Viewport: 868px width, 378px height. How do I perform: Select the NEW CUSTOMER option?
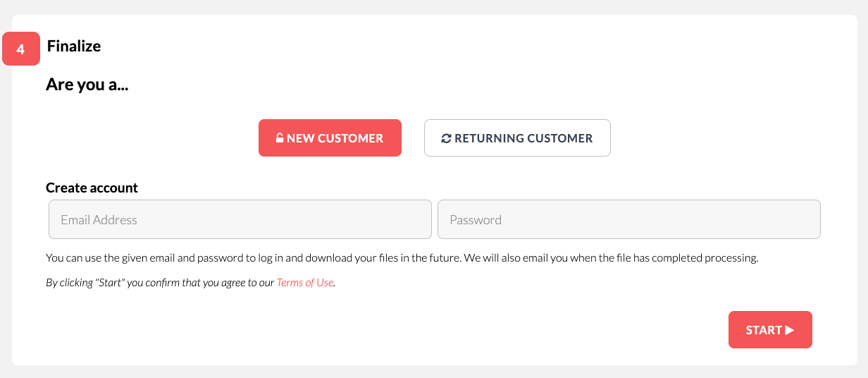click(x=330, y=138)
